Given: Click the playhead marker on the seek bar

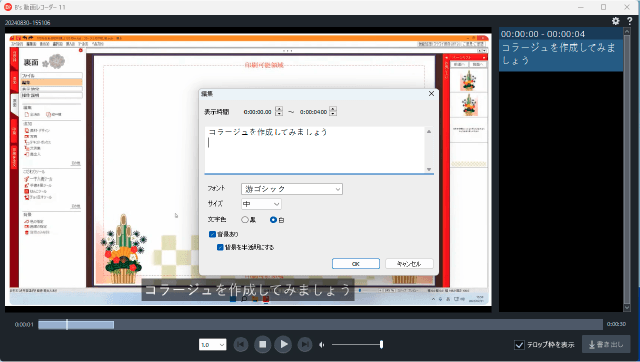Looking at the screenshot, I should 67,324.
